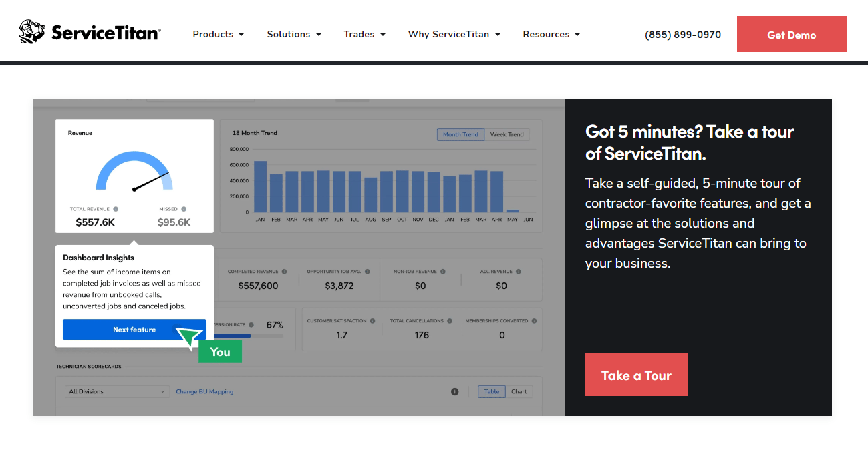The image size is (868, 464).
Task: Expand the Solutions menu
Action: click(x=294, y=34)
